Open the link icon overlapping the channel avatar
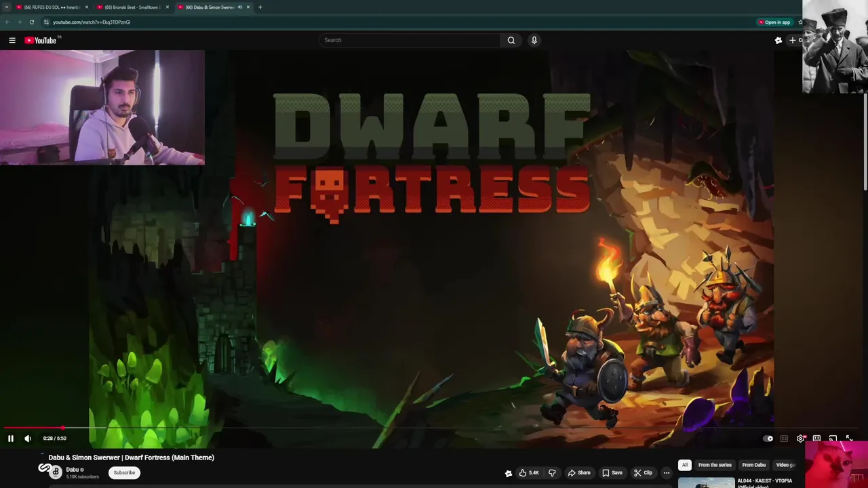 (x=45, y=468)
